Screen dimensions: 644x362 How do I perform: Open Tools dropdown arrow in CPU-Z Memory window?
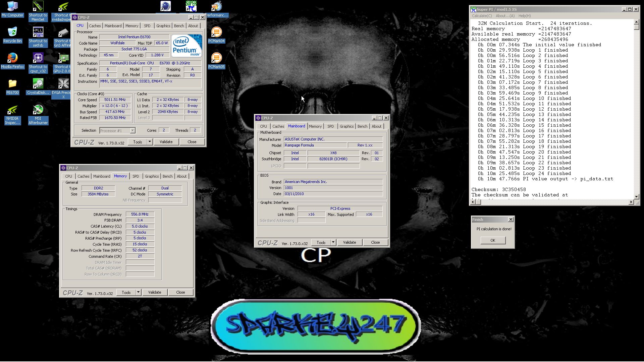coord(138,292)
